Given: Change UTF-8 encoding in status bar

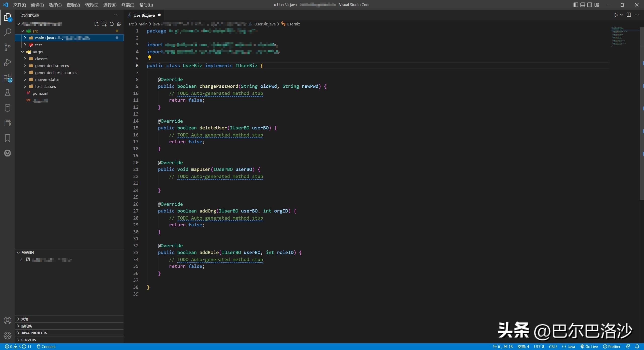Looking at the screenshot, I should (539, 346).
